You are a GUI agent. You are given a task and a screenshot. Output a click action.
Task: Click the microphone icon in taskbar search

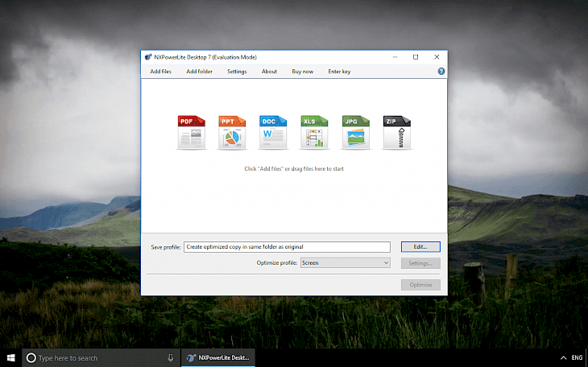(x=170, y=358)
